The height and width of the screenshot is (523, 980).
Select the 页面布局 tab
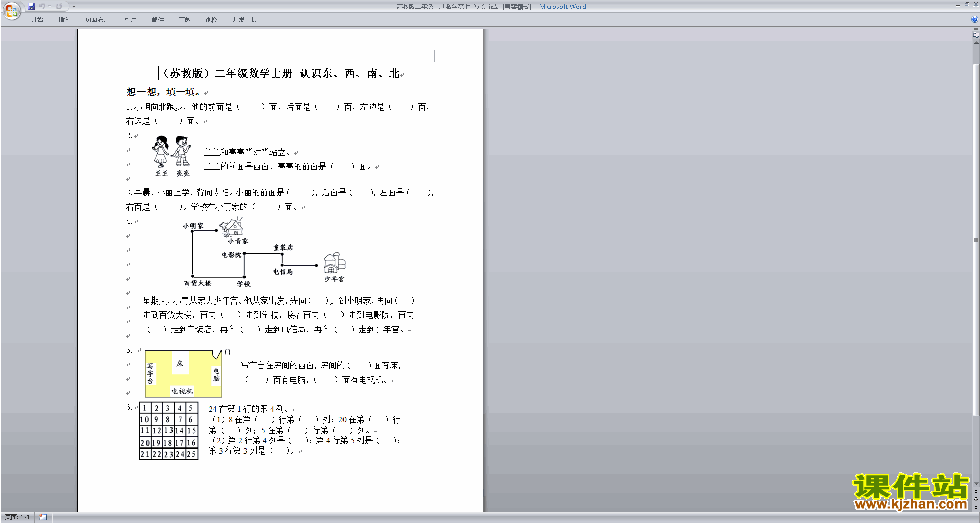pos(97,19)
